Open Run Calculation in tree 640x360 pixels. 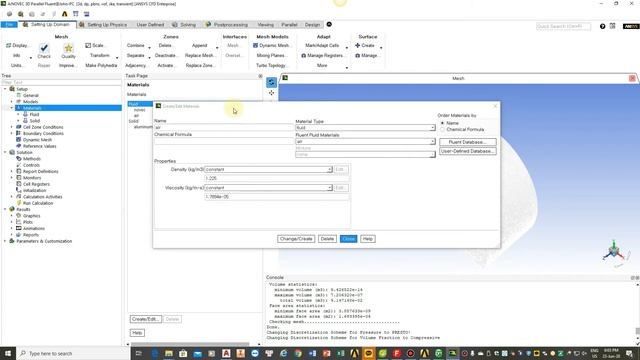(38, 203)
